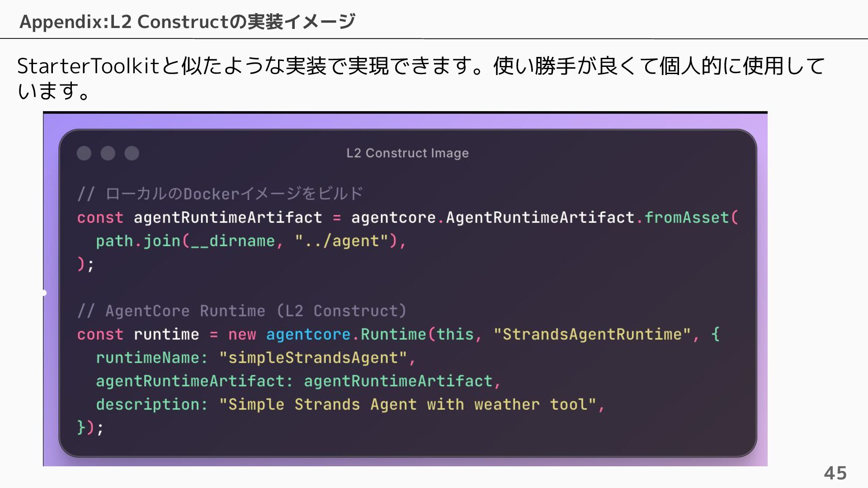This screenshot has width=868, height=488.
Task: Click the page number 45
Action: pos(835,473)
